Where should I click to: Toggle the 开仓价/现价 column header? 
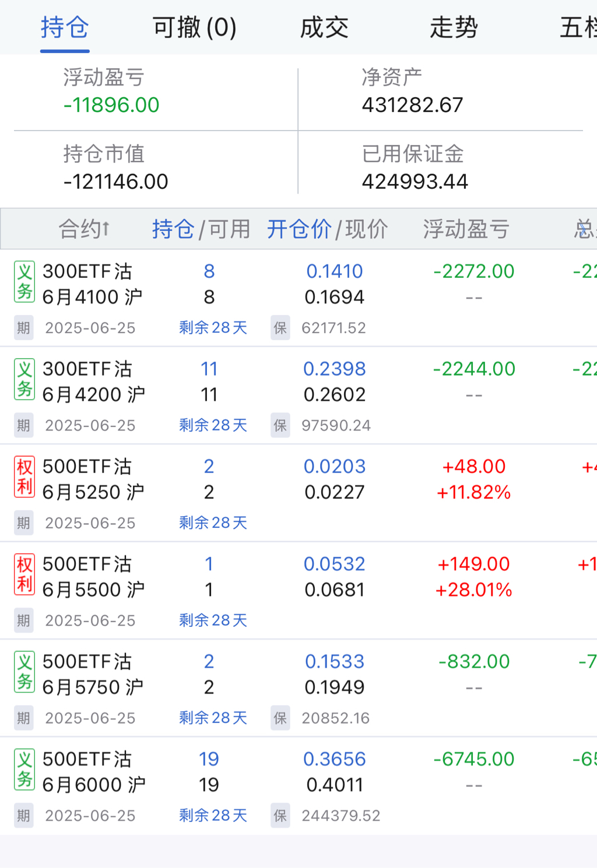[327, 229]
